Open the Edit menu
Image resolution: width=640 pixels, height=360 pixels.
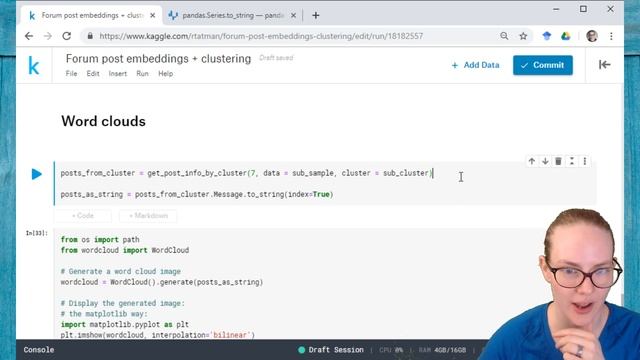[93, 73]
